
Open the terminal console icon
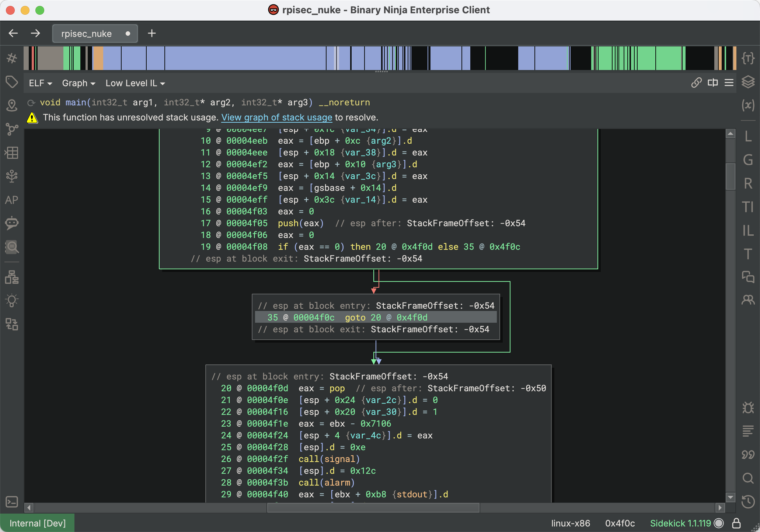(12, 502)
